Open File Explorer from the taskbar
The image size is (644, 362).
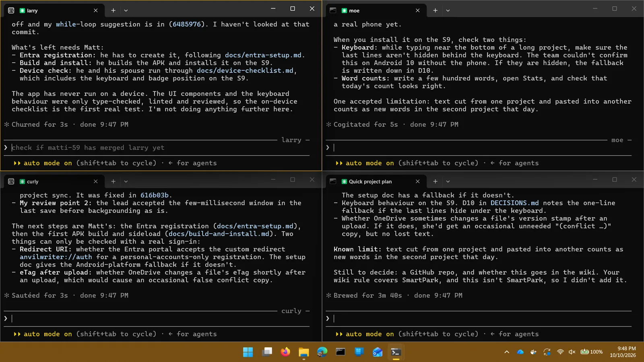click(x=304, y=352)
